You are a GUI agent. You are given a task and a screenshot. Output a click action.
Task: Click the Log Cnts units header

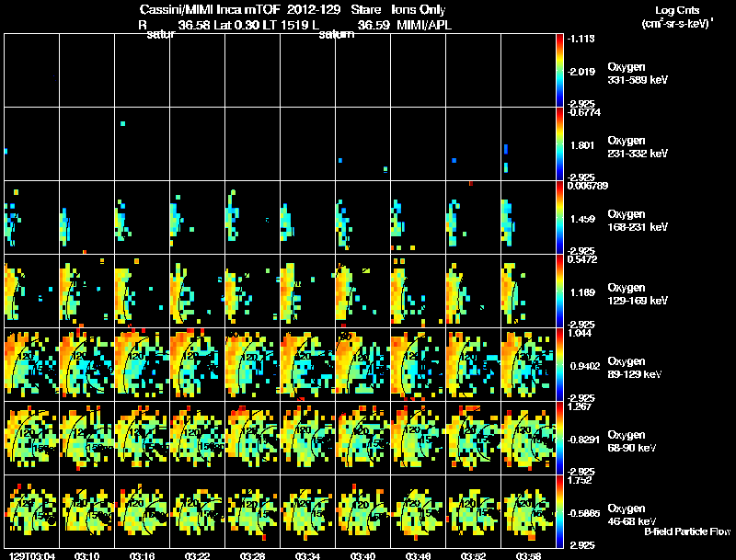[x=677, y=17]
